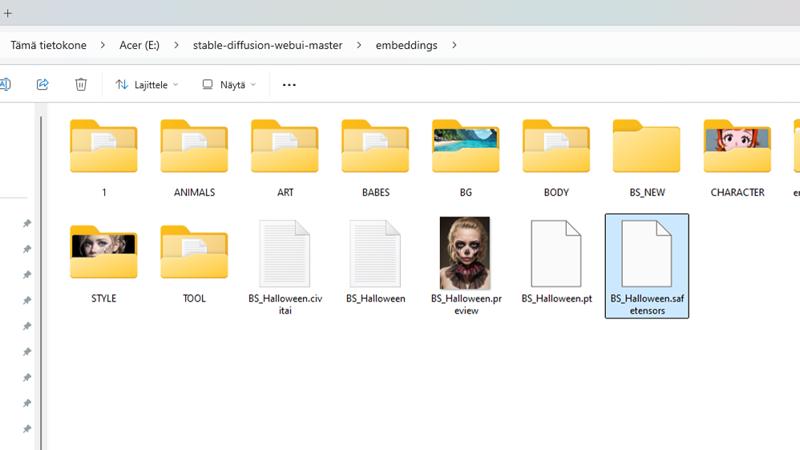
Task: Expand chevron after Acer (E:)
Action: coord(176,45)
